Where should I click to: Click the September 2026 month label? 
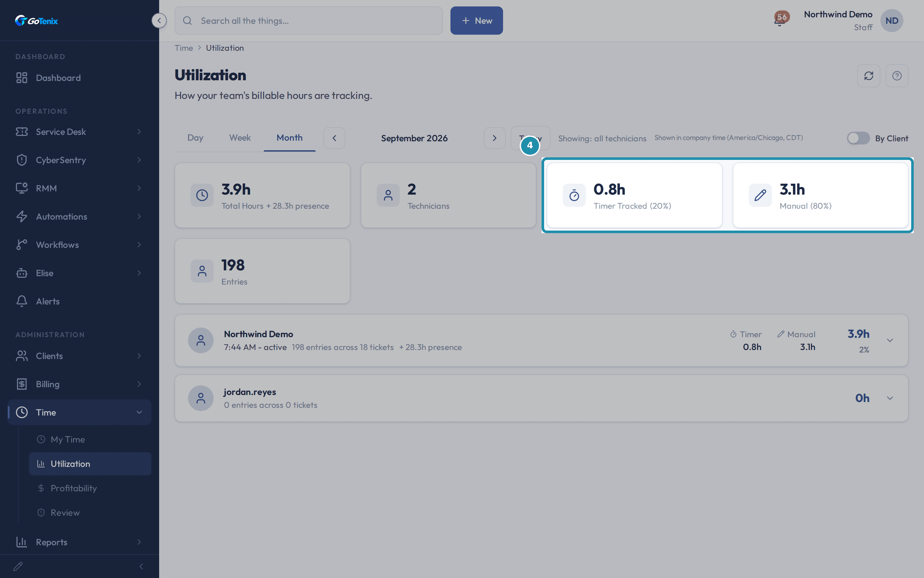point(414,138)
